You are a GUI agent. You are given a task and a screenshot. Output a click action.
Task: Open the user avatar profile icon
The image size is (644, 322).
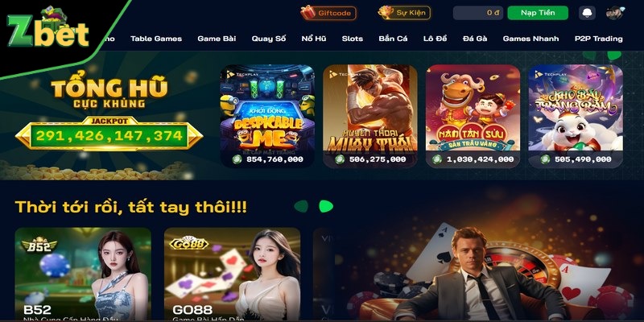tap(614, 13)
